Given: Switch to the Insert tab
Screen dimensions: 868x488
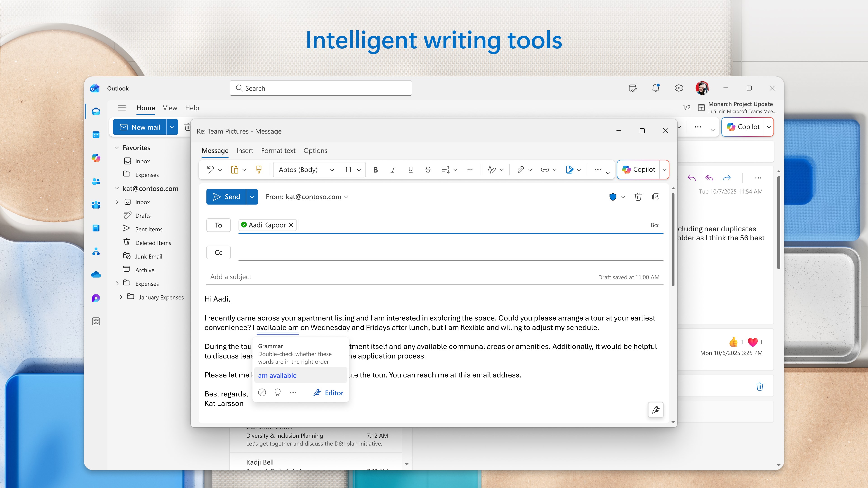Looking at the screenshot, I should [245, 150].
